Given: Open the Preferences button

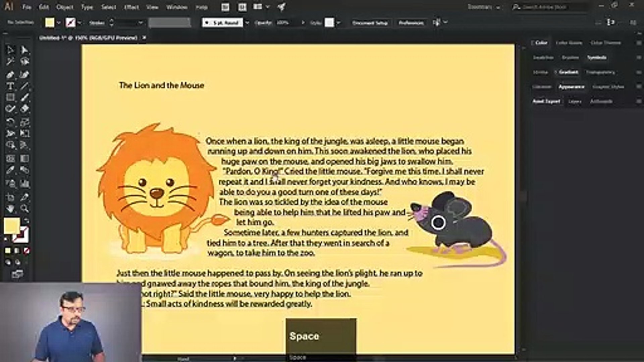Looking at the screenshot, I should tap(411, 23).
